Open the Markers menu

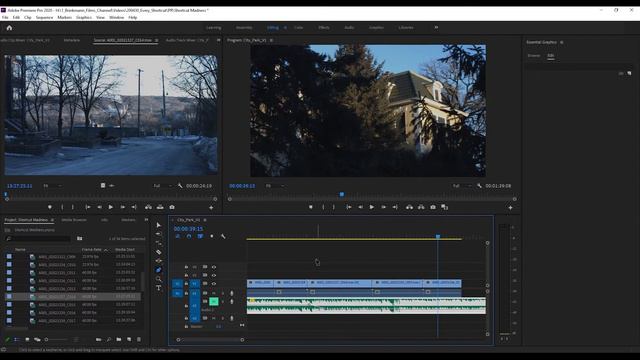tap(64, 18)
